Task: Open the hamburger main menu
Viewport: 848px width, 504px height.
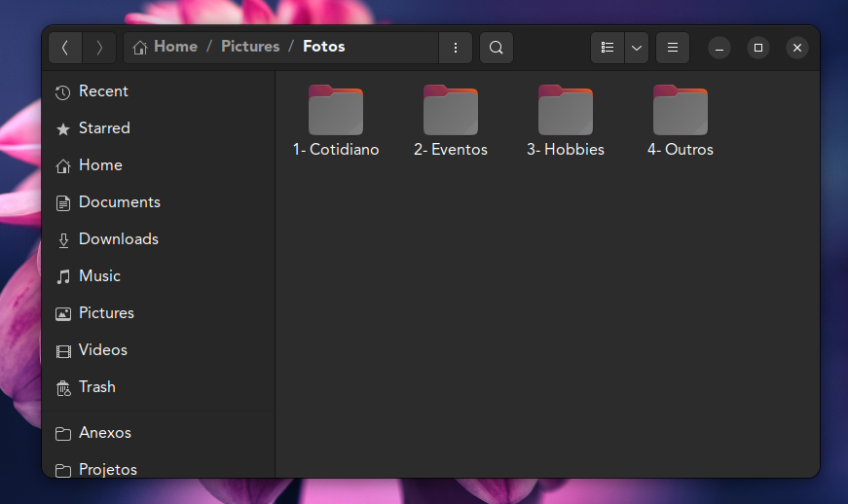Action: pos(673,48)
